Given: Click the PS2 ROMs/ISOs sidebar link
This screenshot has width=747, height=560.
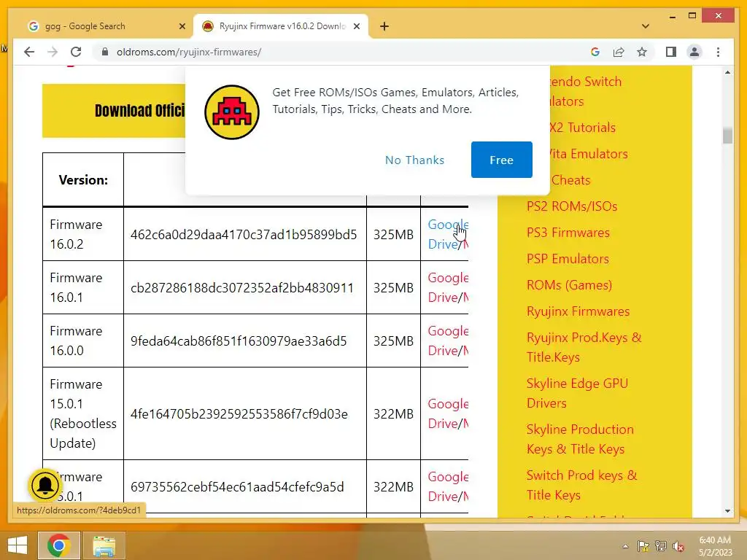Looking at the screenshot, I should coord(572,206).
